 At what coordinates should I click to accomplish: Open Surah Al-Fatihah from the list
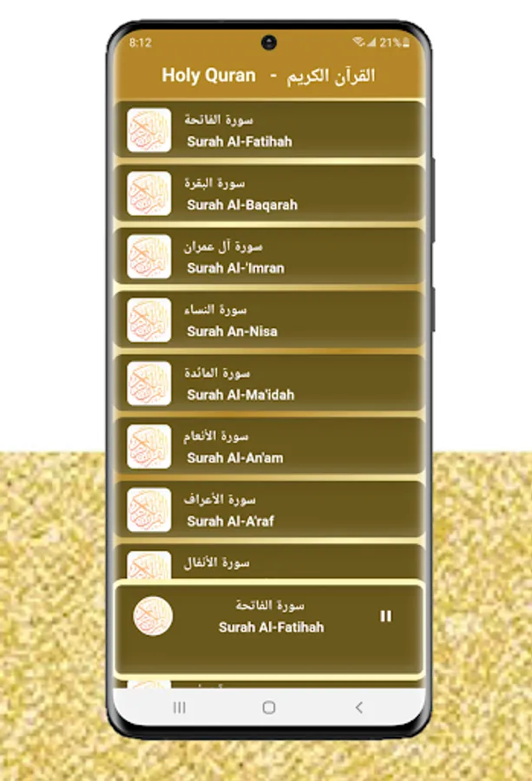coord(269,129)
